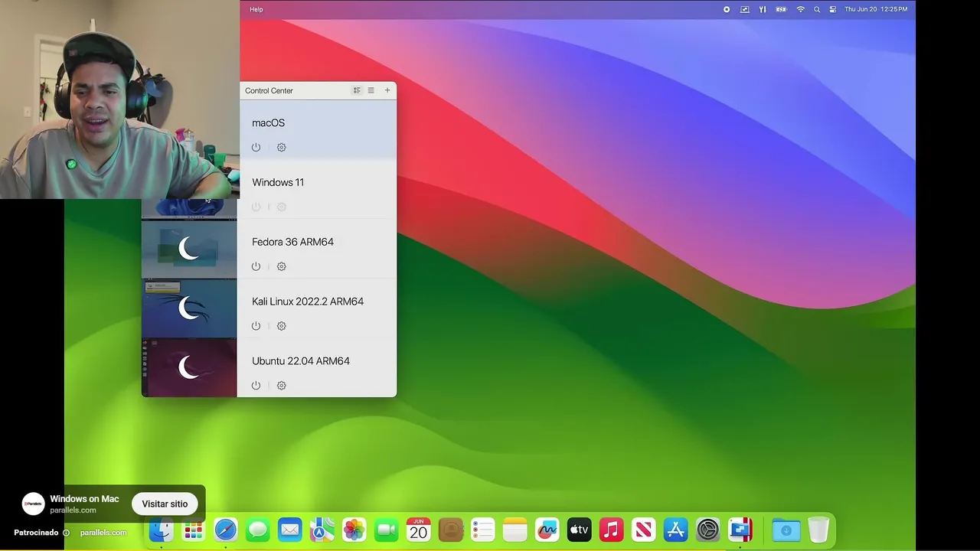Screen dimensions: 980x551
Task: Open macOS VM configuration gear
Action: 281,147
